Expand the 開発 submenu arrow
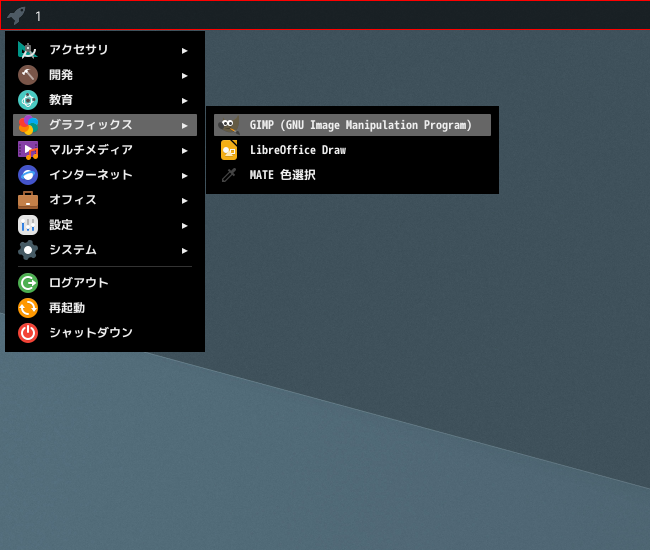Viewport: 650px width, 550px height. click(184, 75)
